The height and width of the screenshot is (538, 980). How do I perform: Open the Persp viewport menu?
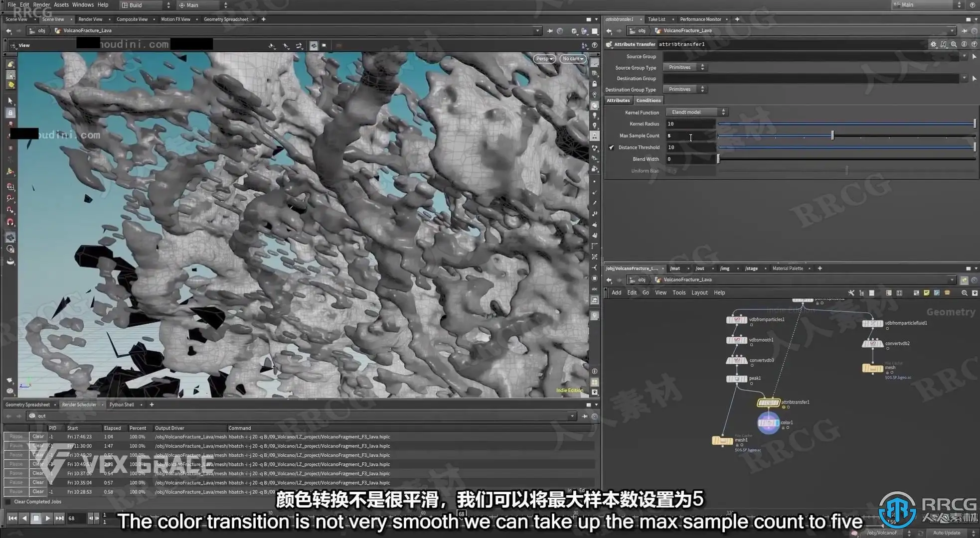pos(544,59)
